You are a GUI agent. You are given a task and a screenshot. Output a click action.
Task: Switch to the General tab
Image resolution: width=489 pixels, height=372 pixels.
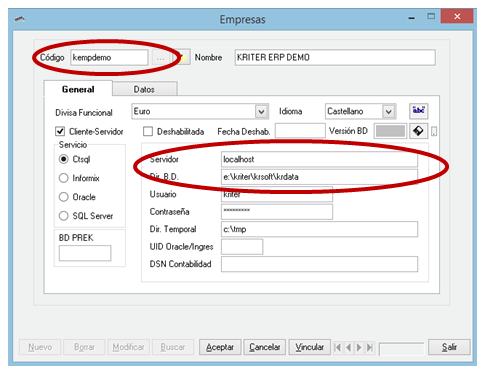pyautogui.click(x=78, y=89)
